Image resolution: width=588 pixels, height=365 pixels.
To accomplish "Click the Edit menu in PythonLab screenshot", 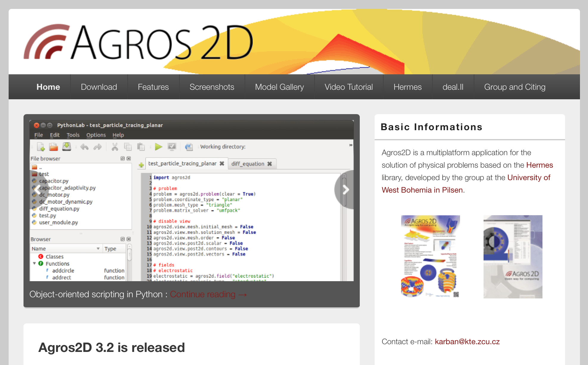I will pos(55,135).
